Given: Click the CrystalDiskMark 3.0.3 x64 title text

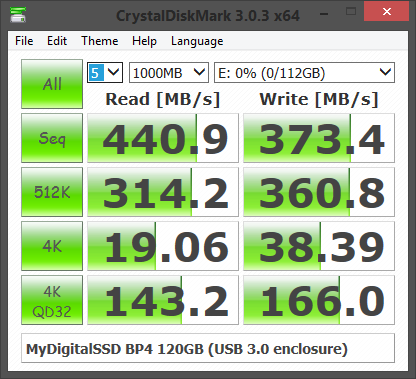Looking at the screenshot, I should click(x=208, y=16).
